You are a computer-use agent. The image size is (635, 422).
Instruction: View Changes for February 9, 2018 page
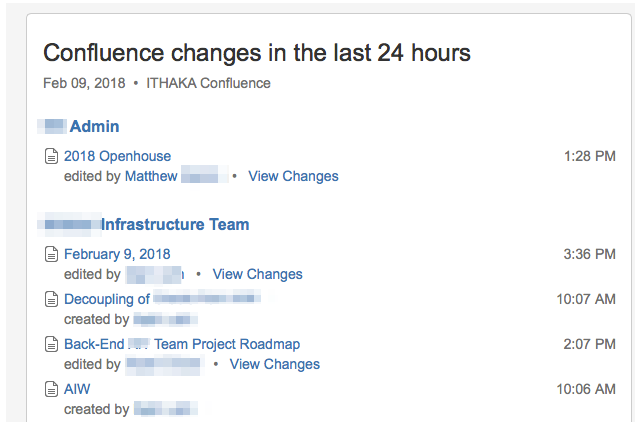click(x=258, y=274)
